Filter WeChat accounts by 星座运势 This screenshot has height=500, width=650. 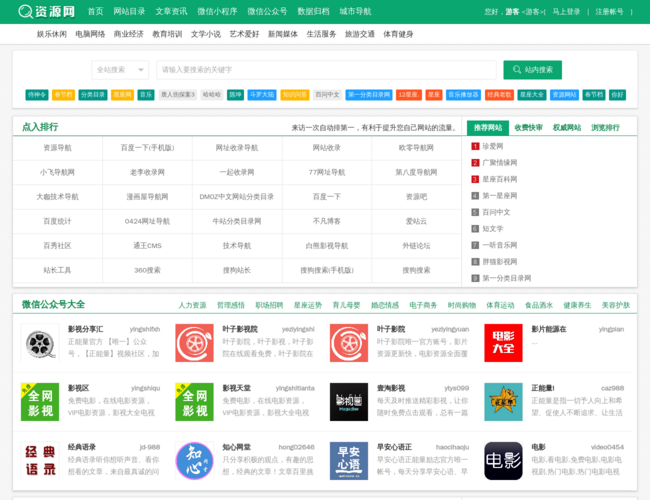(x=308, y=306)
